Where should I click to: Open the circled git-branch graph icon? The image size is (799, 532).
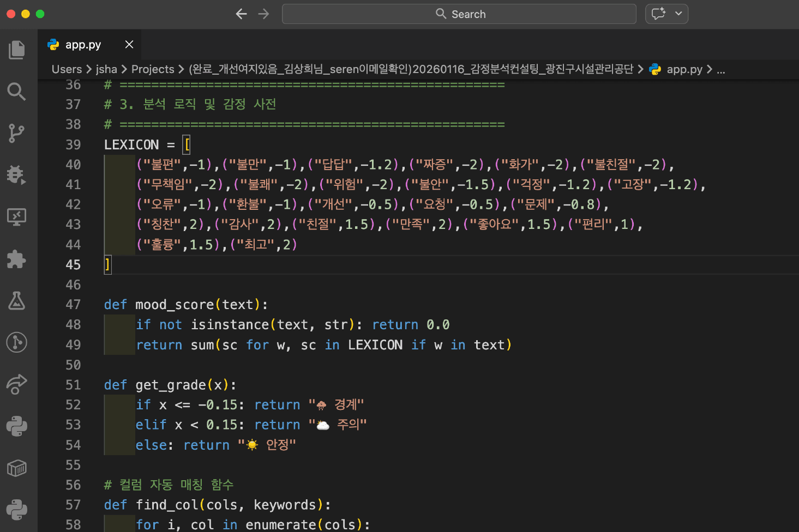[x=17, y=342]
